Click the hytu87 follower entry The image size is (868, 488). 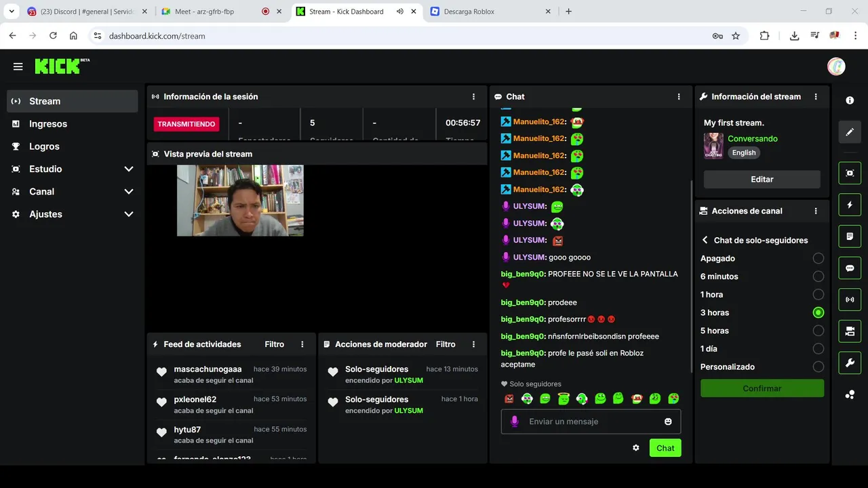coord(231,434)
